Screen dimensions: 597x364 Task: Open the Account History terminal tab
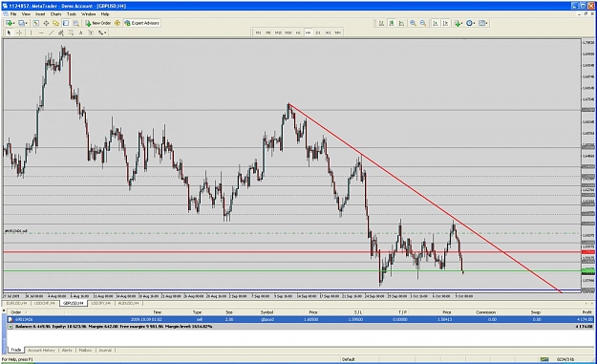[x=41, y=351]
